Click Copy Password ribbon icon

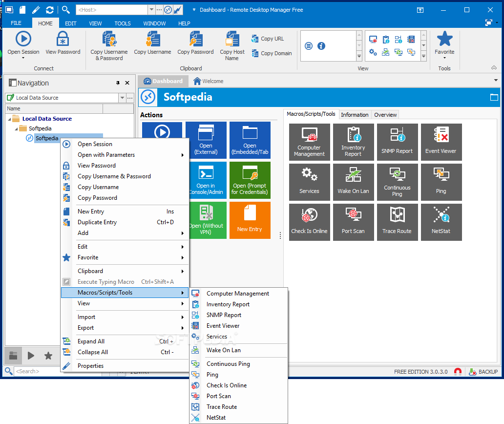(195, 39)
